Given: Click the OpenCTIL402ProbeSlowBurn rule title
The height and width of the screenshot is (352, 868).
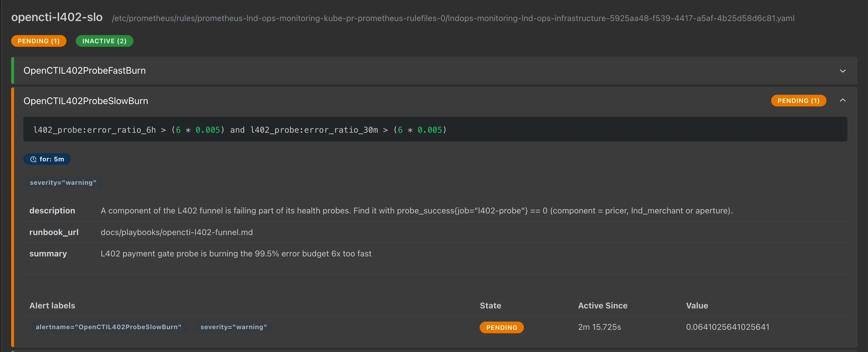Looking at the screenshot, I should pyautogui.click(x=85, y=101).
